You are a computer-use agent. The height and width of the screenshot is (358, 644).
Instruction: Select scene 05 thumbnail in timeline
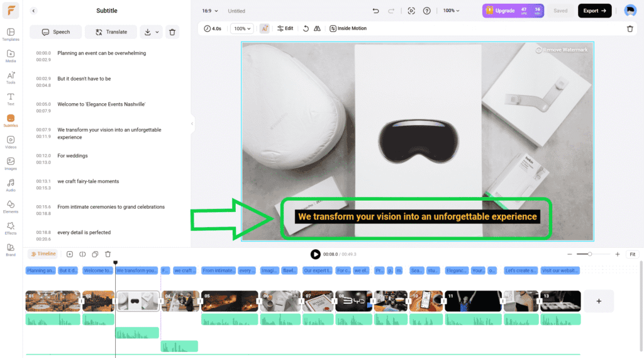tap(230, 301)
